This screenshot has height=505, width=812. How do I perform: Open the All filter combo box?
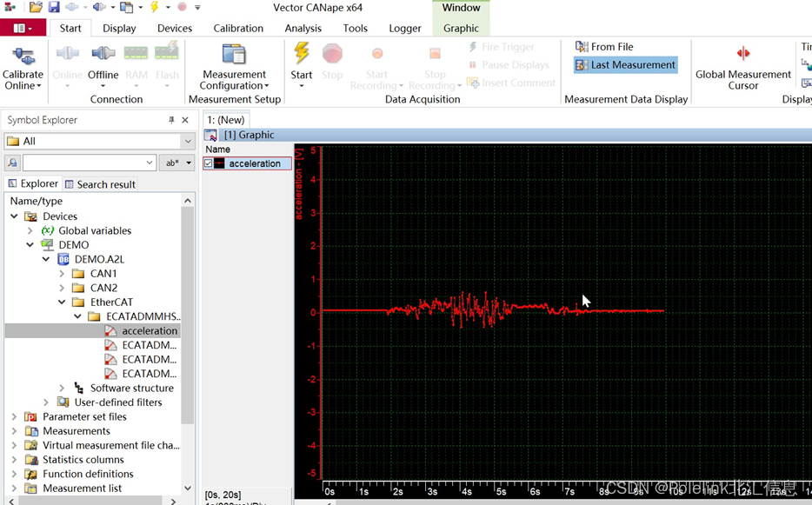coord(99,141)
